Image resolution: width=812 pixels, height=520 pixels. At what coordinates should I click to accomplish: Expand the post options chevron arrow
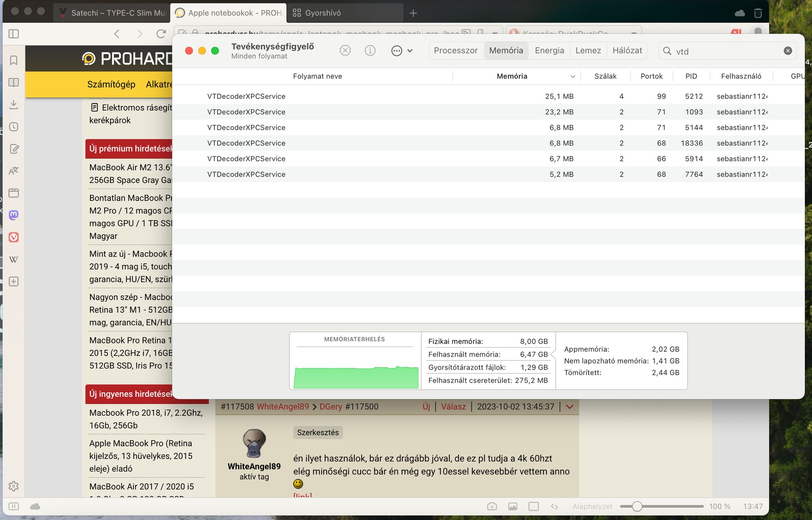pyautogui.click(x=569, y=407)
